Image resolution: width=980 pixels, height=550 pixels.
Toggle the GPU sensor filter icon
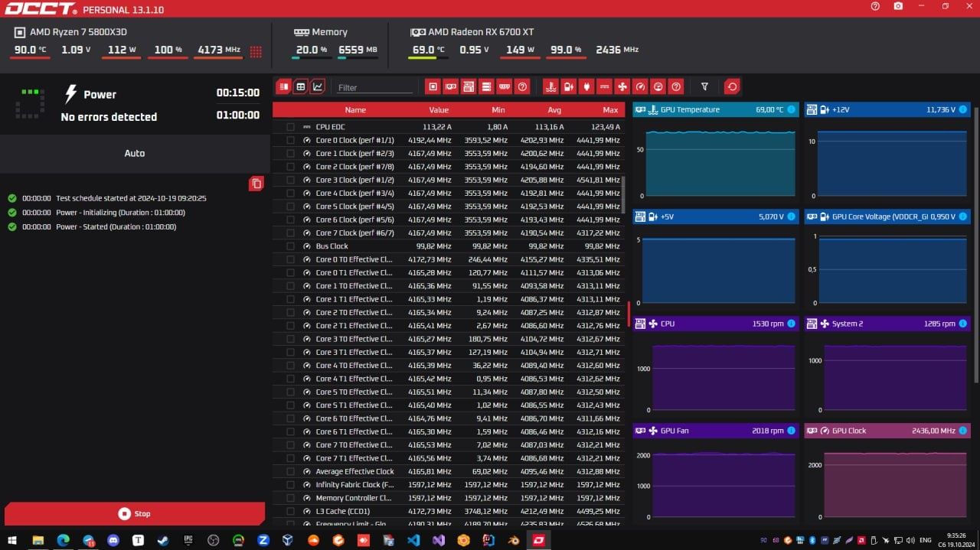pos(451,86)
